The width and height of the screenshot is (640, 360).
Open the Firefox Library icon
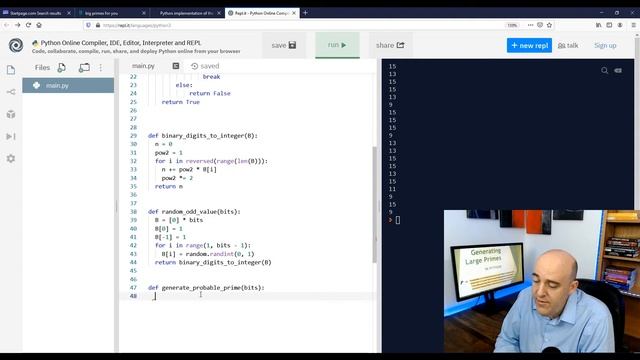pyautogui.click(x=598, y=25)
